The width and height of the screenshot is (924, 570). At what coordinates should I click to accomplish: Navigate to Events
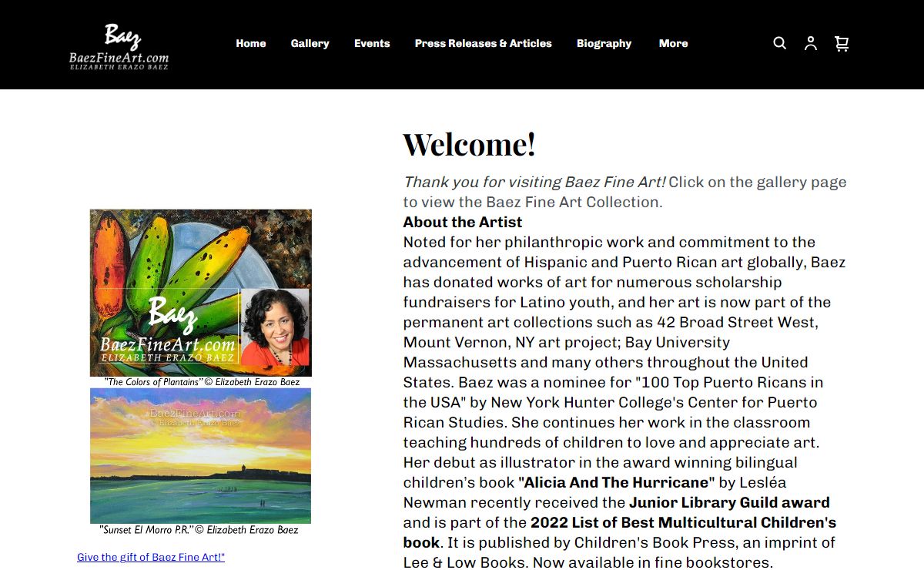[372, 43]
